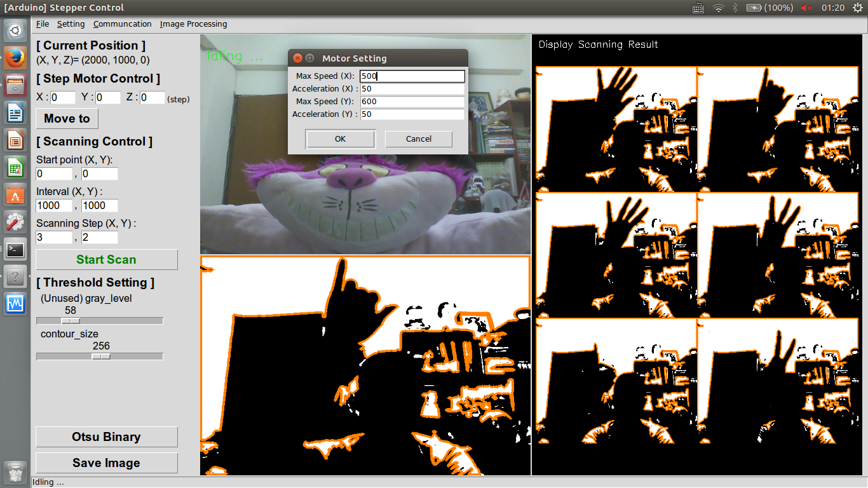The image size is (868, 488).
Task: Click the Interval Y field
Action: point(100,205)
